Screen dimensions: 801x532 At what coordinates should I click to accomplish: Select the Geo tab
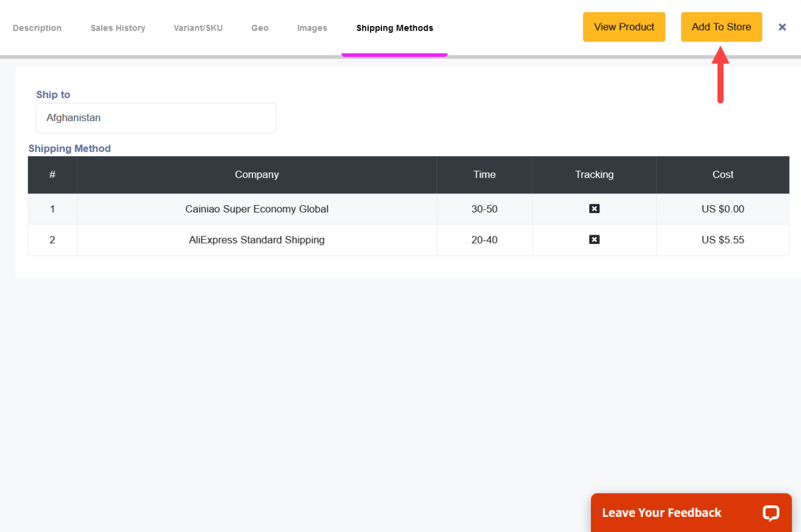[x=260, y=28]
